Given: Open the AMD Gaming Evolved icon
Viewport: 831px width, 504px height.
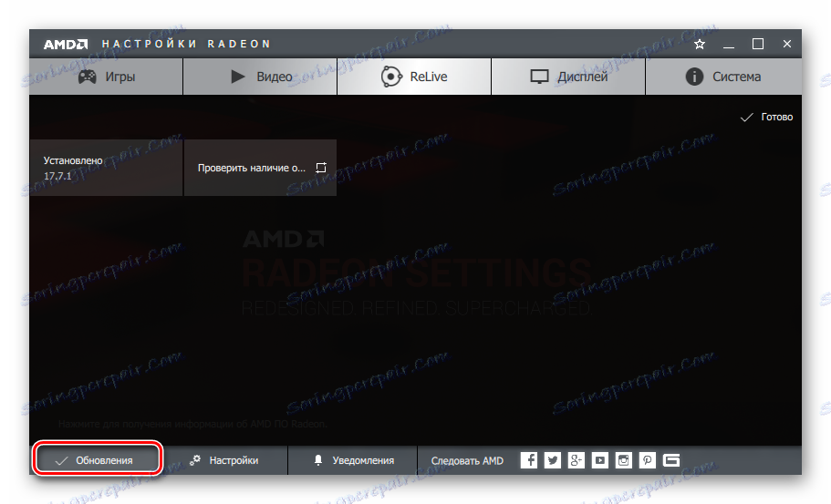Looking at the screenshot, I should point(671,460).
